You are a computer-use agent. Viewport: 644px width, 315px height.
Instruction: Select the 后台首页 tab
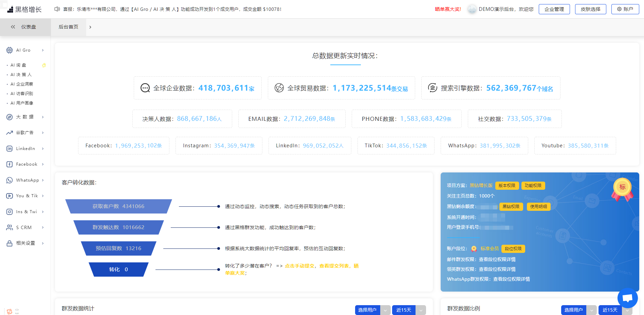pyautogui.click(x=69, y=27)
